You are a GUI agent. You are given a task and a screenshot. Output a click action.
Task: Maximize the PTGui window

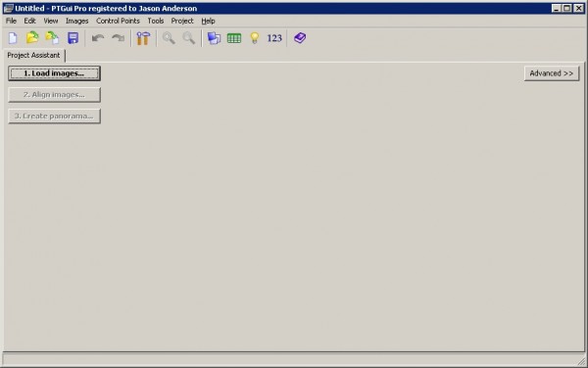coord(567,8)
